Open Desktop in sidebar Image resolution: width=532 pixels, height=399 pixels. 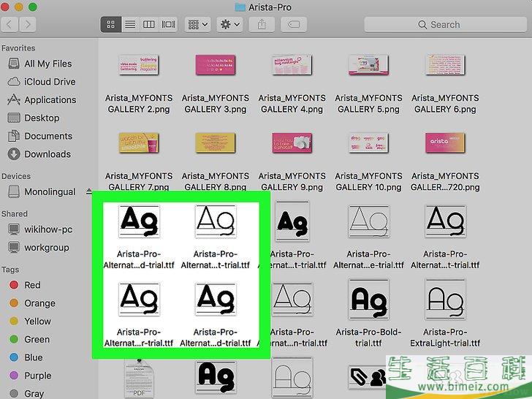click(x=34, y=118)
